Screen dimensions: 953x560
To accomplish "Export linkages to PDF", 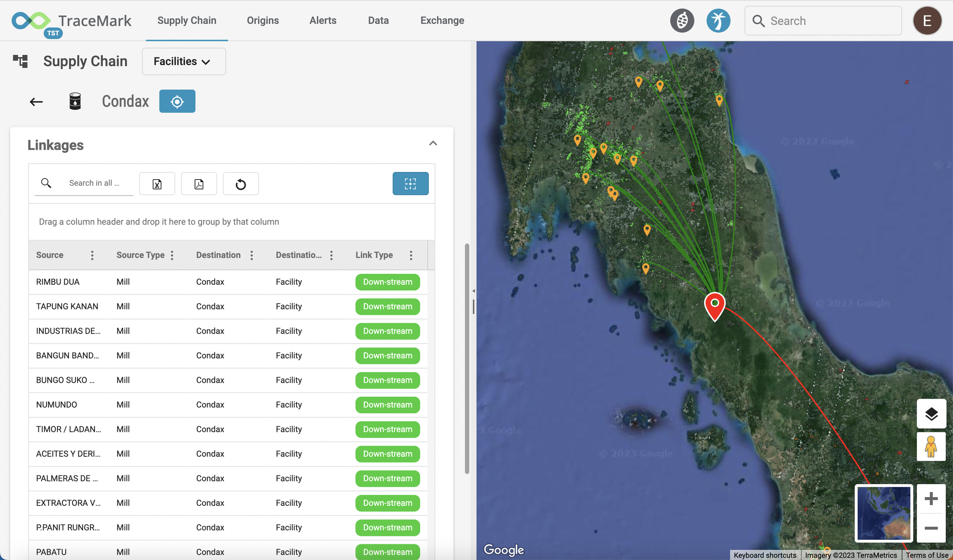I will point(199,184).
